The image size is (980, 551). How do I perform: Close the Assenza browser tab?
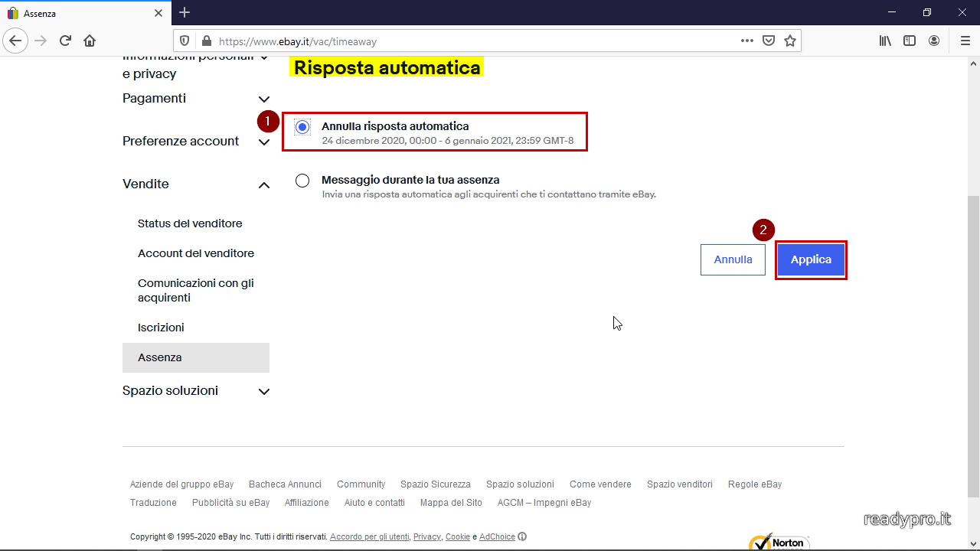tap(158, 13)
